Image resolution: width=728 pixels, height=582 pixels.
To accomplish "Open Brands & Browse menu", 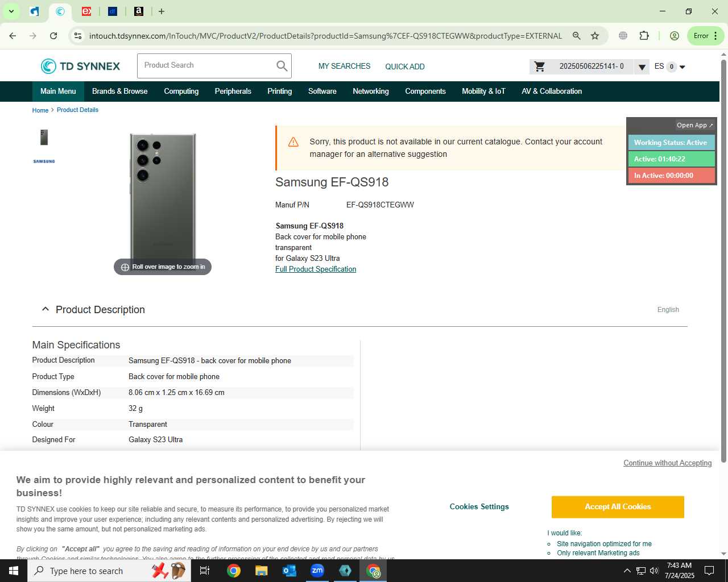I will (x=119, y=92).
